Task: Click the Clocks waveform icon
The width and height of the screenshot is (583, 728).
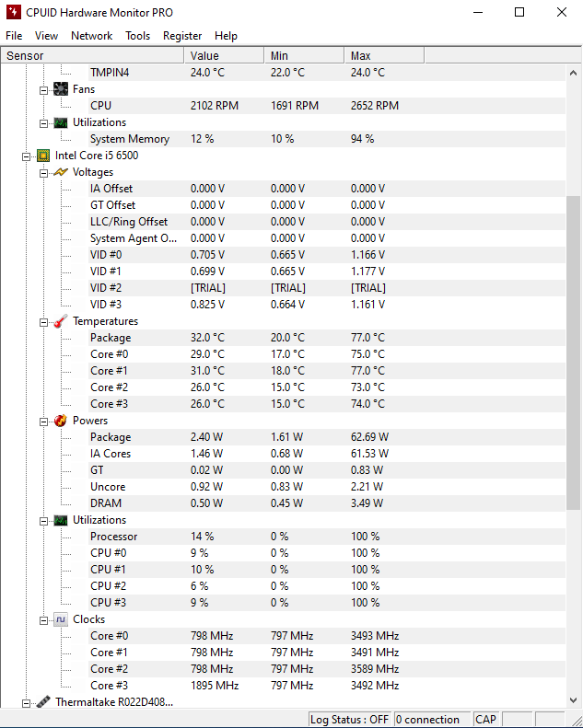Action: click(61, 619)
